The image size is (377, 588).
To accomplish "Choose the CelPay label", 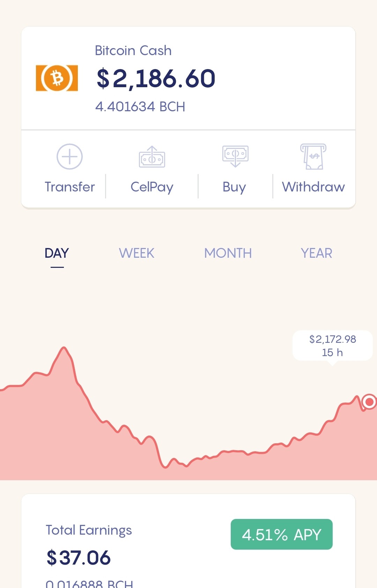I will pyautogui.click(x=152, y=187).
